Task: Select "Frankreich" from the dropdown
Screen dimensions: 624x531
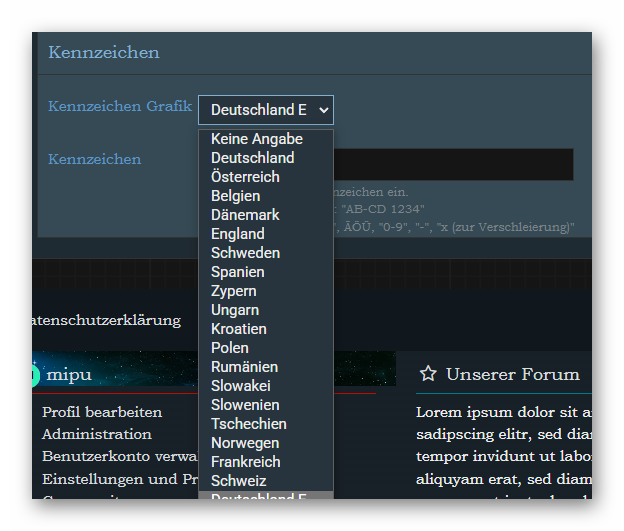Action: click(245, 462)
